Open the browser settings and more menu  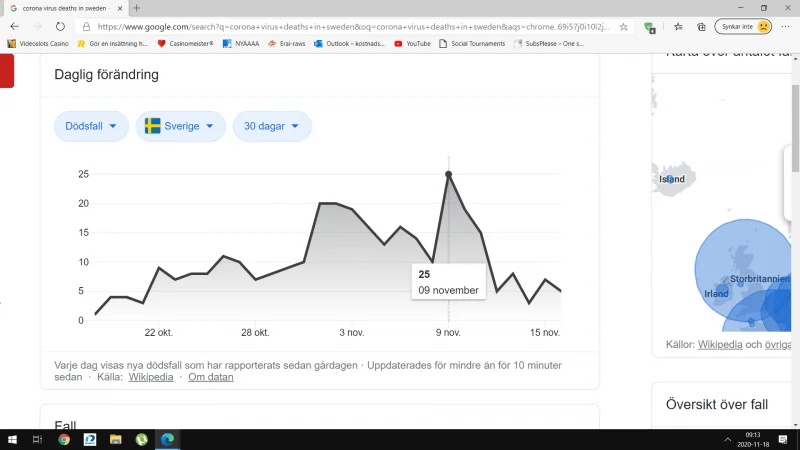pyautogui.click(x=785, y=27)
